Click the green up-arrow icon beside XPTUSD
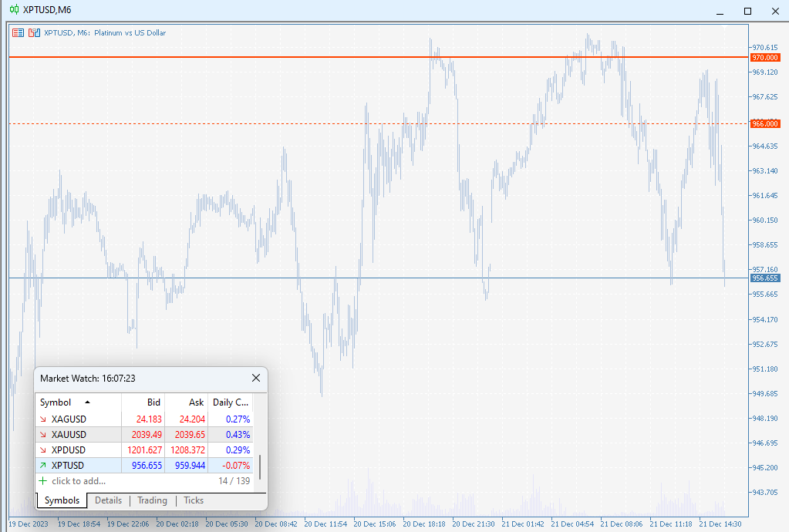The height and width of the screenshot is (532, 789). tap(42, 466)
